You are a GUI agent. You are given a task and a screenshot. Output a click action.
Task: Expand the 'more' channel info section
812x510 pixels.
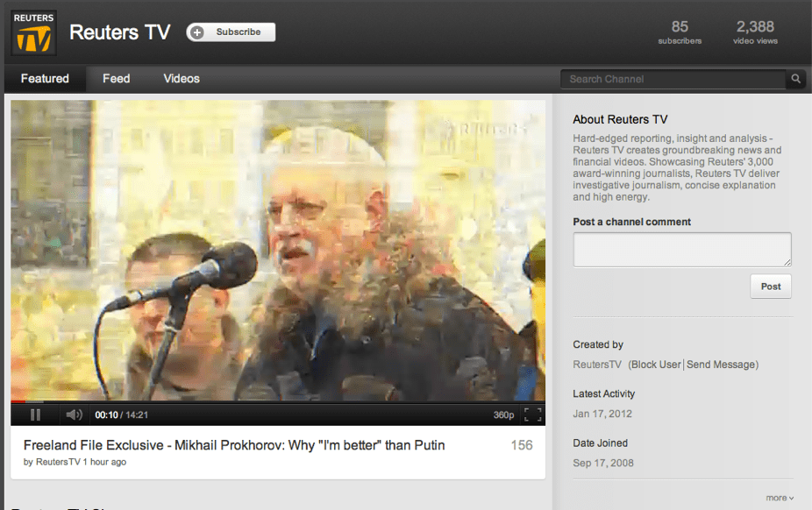tap(780, 498)
